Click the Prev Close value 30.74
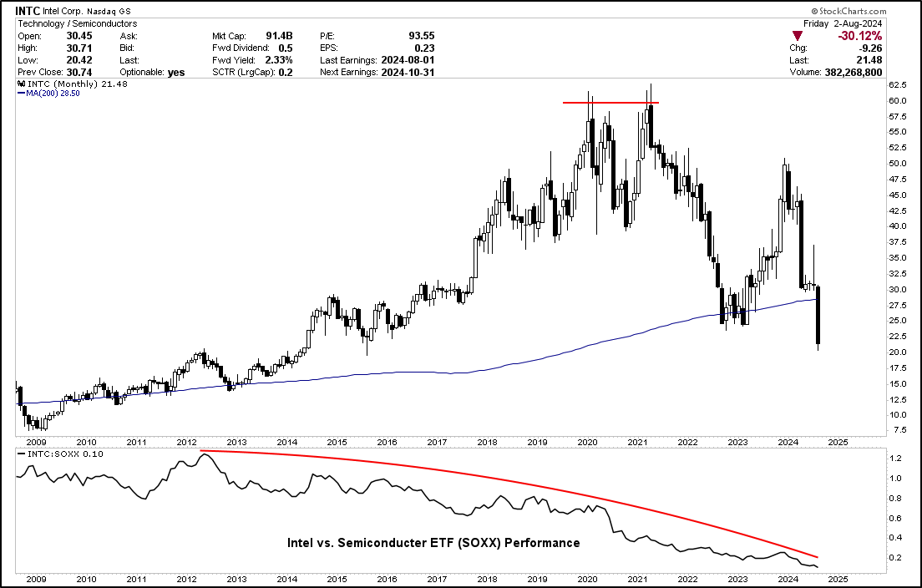 tap(79, 73)
